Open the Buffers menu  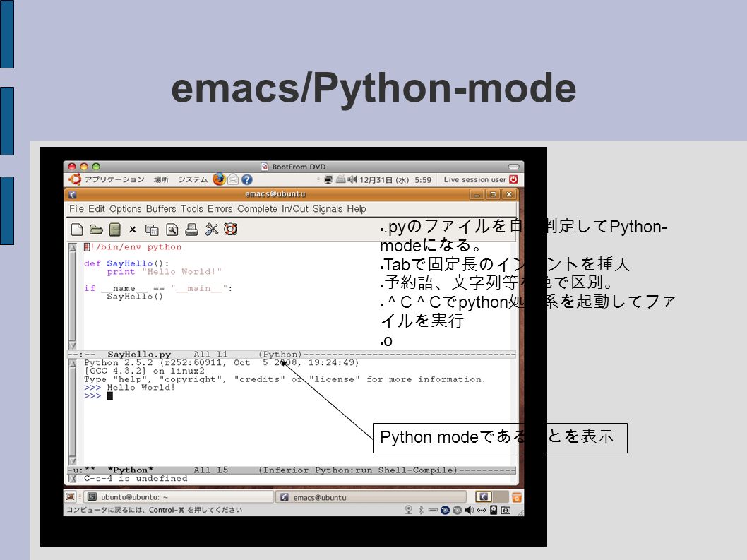pos(161,209)
